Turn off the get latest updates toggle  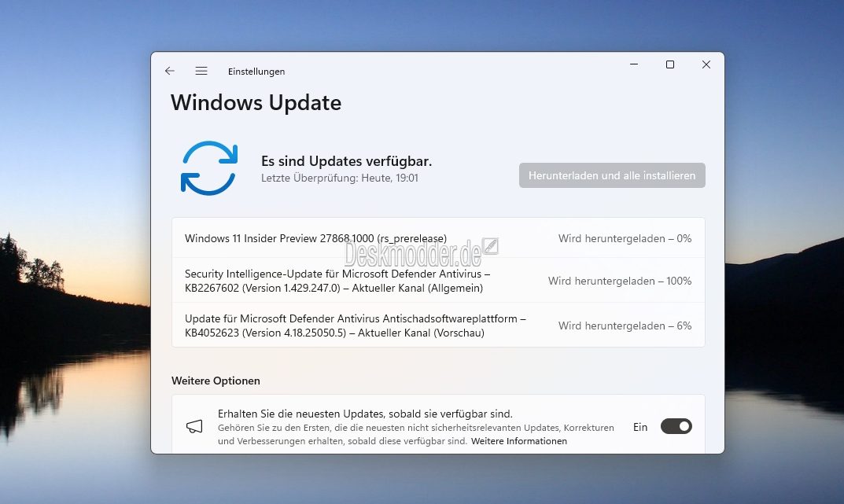tap(676, 426)
